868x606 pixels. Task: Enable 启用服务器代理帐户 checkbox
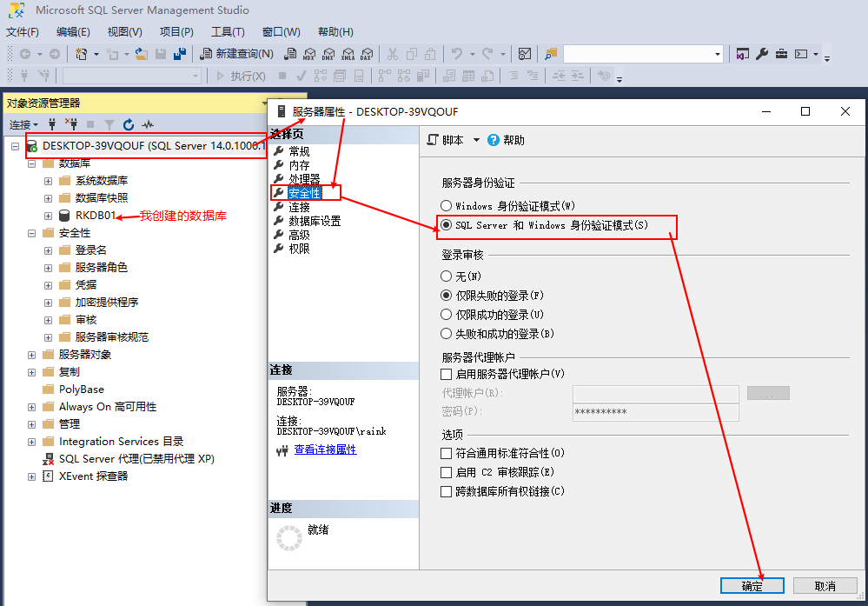[x=447, y=374]
